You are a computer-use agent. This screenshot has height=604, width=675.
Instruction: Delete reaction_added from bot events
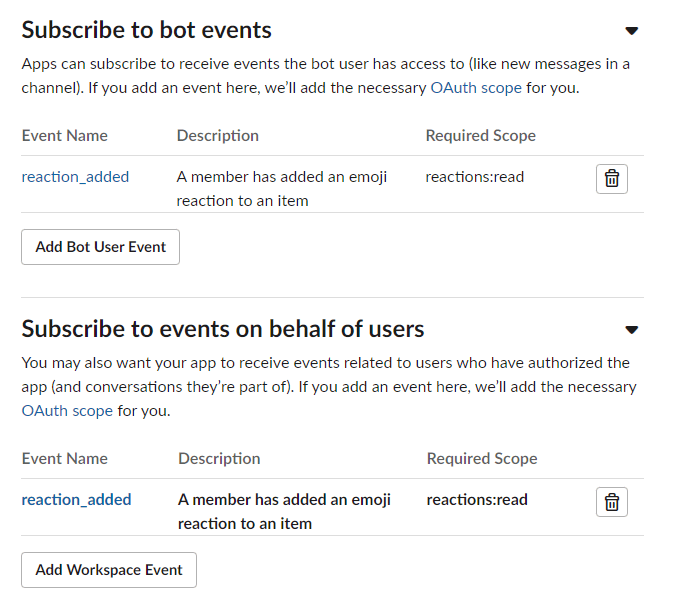tap(611, 179)
